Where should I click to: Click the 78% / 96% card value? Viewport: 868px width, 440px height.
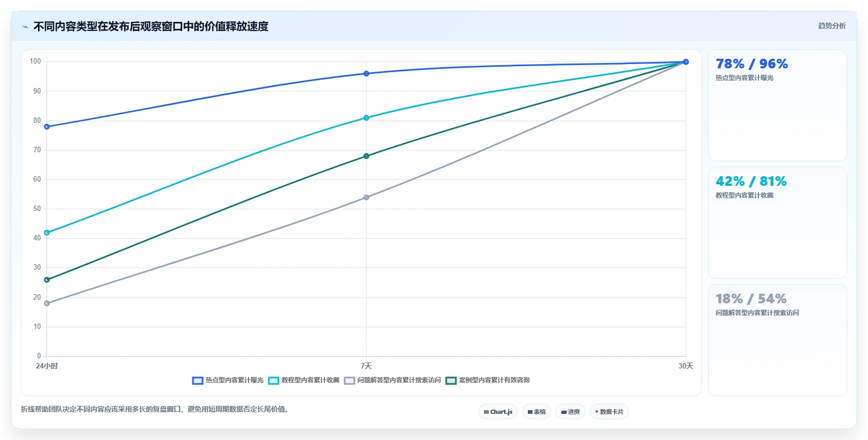751,64
